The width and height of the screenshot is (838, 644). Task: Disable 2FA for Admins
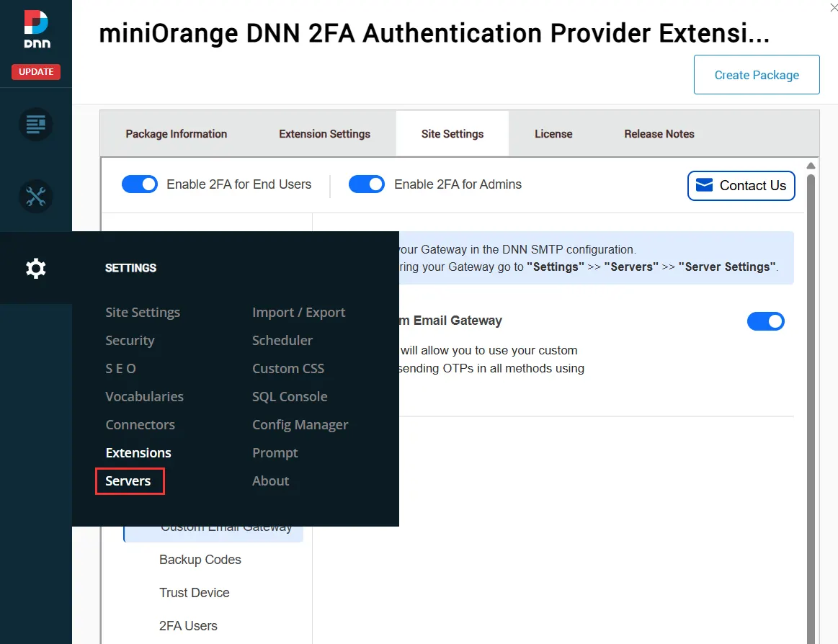click(367, 184)
